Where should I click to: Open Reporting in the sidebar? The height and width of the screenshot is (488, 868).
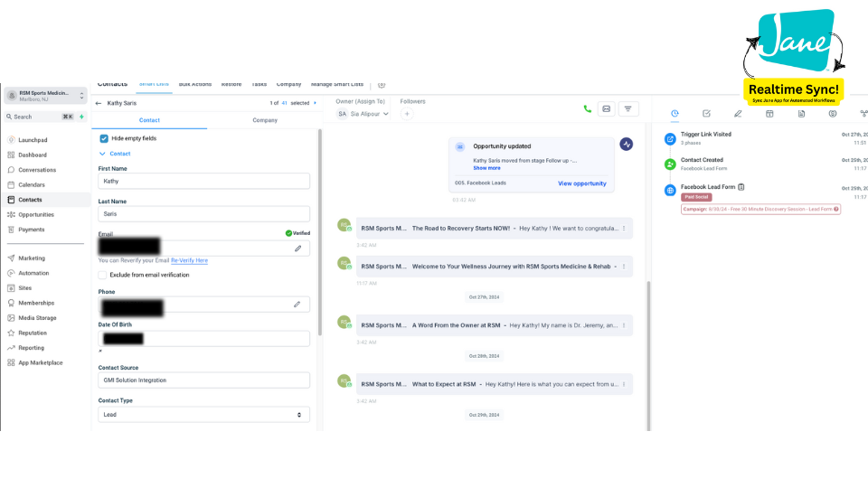pyautogui.click(x=31, y=348)
